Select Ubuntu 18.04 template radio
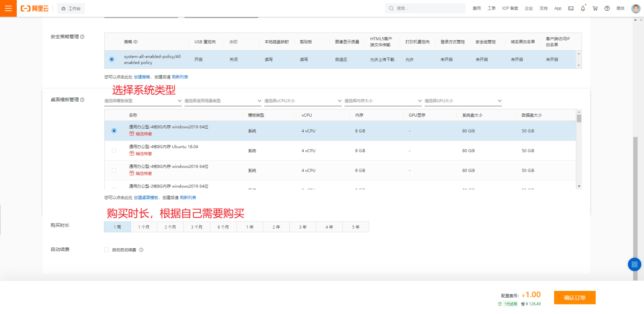 pyautogui.click(x=114, y=151)
